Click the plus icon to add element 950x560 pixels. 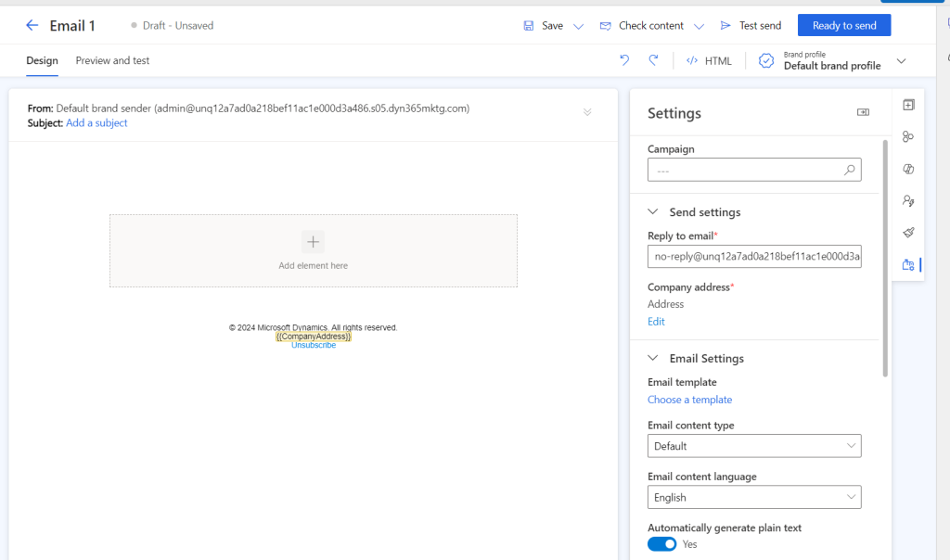313,242
